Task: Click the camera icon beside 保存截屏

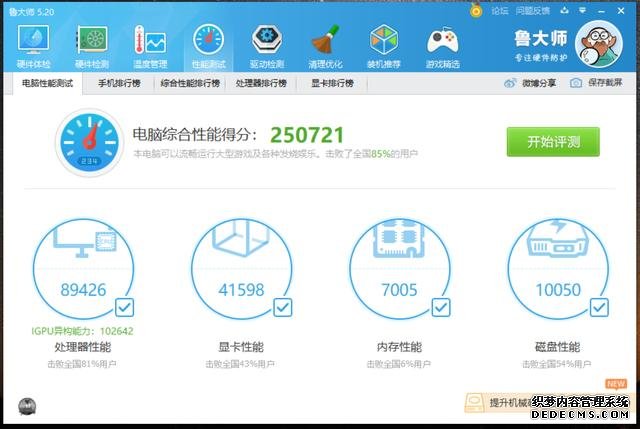Action: pos(576,83)
